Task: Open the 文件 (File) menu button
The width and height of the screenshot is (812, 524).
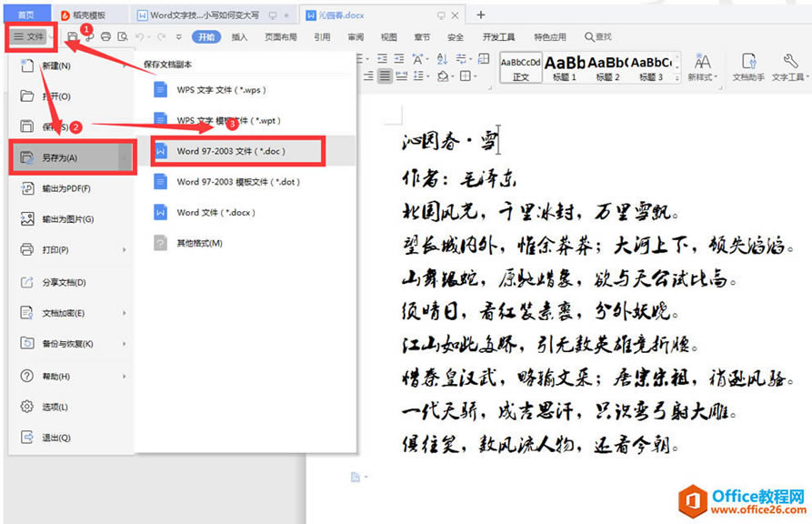Action: click(29, 36)
